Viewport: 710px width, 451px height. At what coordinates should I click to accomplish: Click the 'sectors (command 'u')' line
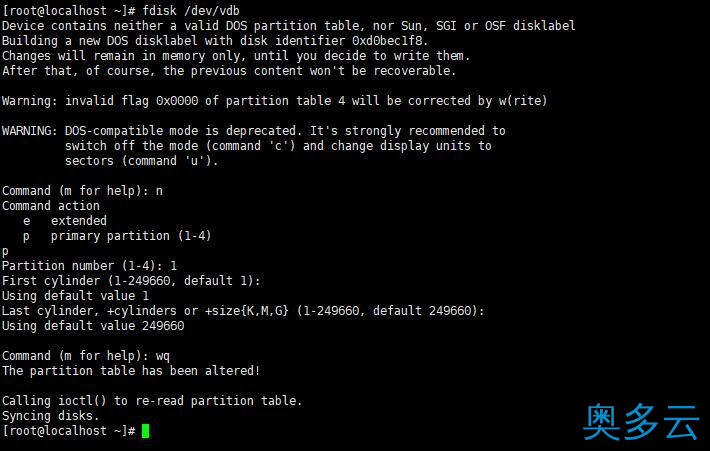point(142,161)
